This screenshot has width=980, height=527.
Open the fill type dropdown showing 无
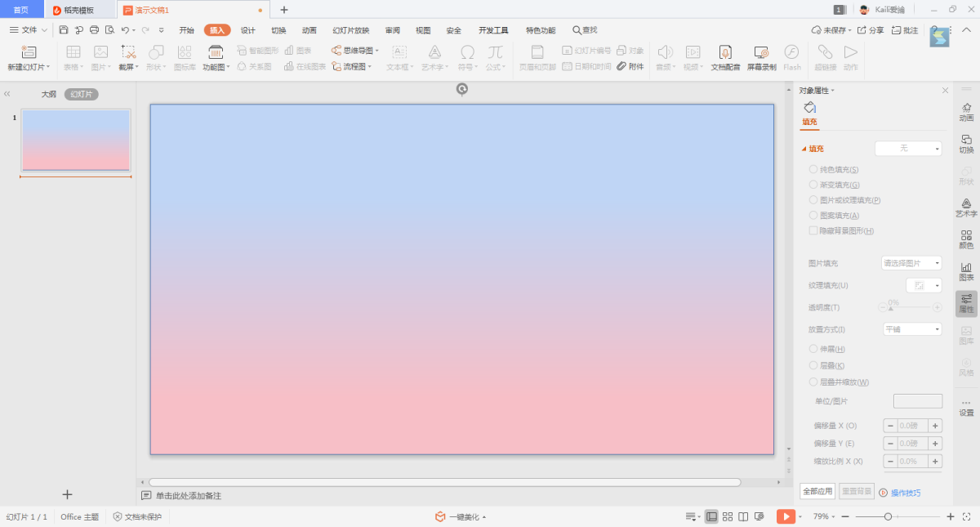pyautogui.click(x=908, y=149)
